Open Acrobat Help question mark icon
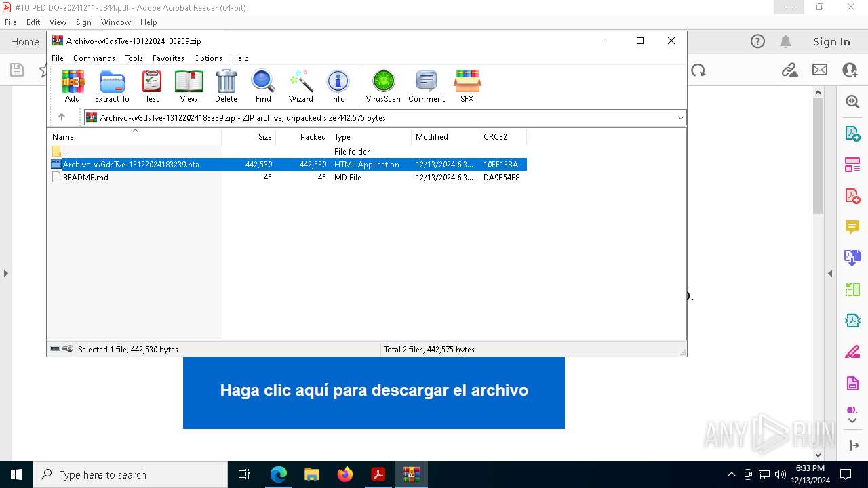 [x=757, y=41]
